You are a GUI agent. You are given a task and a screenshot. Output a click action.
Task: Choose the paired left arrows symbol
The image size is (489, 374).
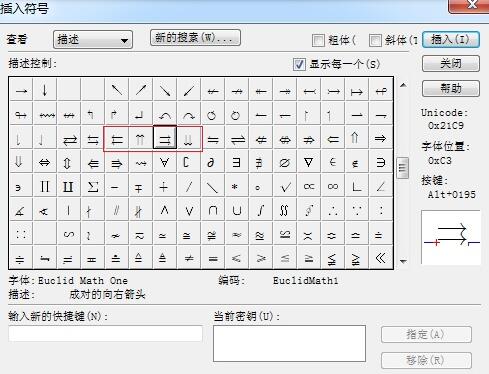pyautogui.click(x=117, y=138)
